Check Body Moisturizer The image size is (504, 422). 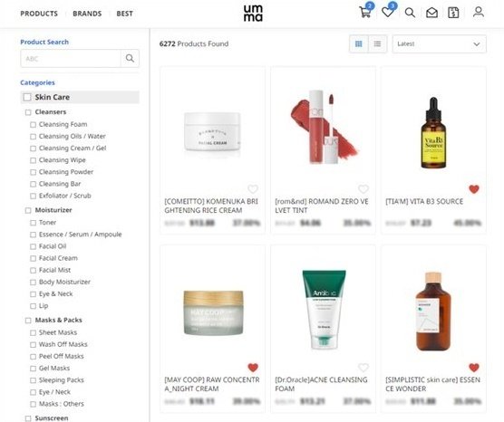click(x=33, y=283)
